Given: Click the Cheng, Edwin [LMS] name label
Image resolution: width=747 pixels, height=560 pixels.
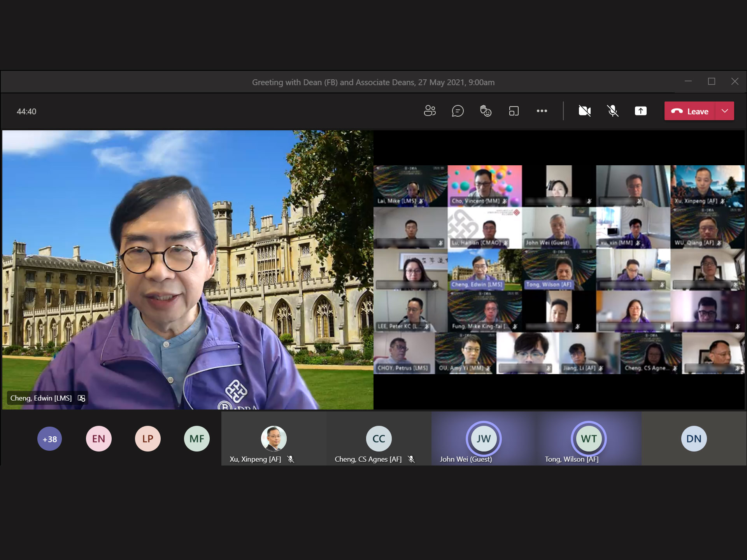Looking at the screenshot, I should 41,398.
